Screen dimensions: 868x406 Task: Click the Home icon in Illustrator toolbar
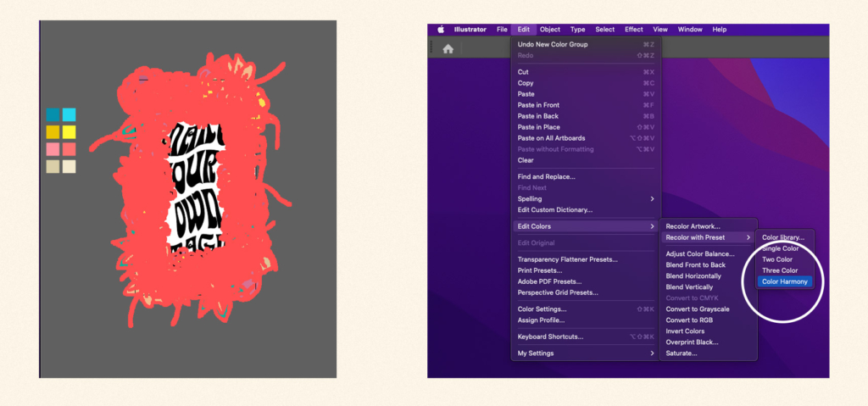(448, 49)
